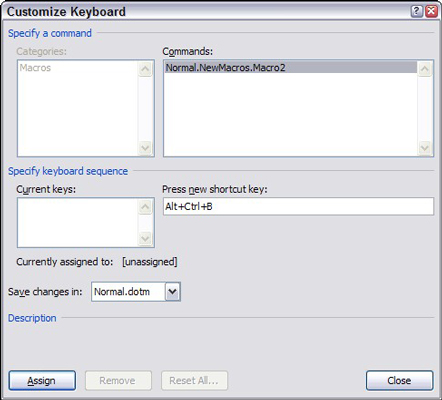
Task: Click Categories list scroll down arrow
Action: pyautogui.click(x=145, y=147)
